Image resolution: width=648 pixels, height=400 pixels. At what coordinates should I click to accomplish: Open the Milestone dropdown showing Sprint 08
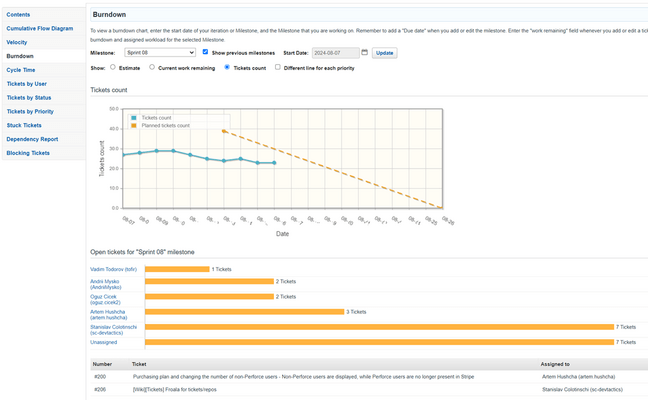[160, 52]
